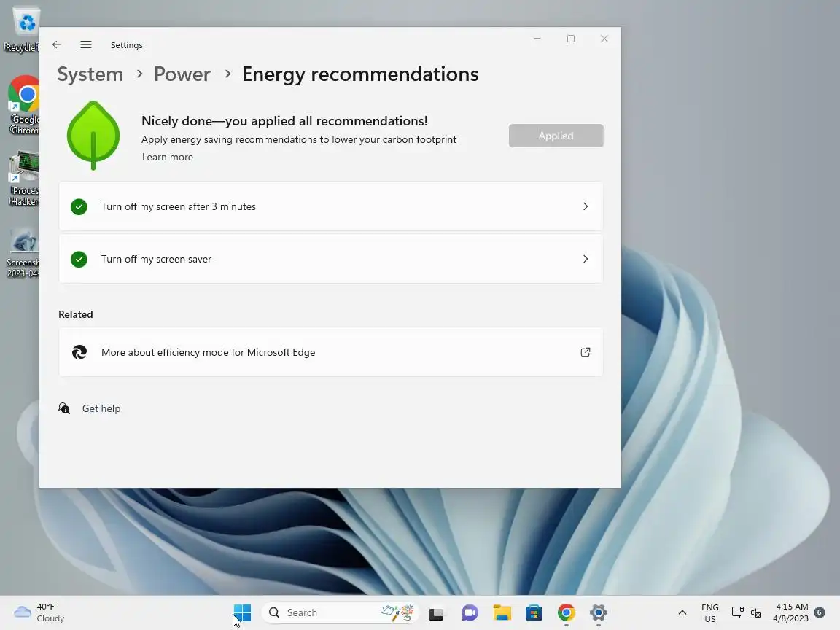
Task: Click the taskbar Search box
Action: pyautogui.click(x=340, y=612)
